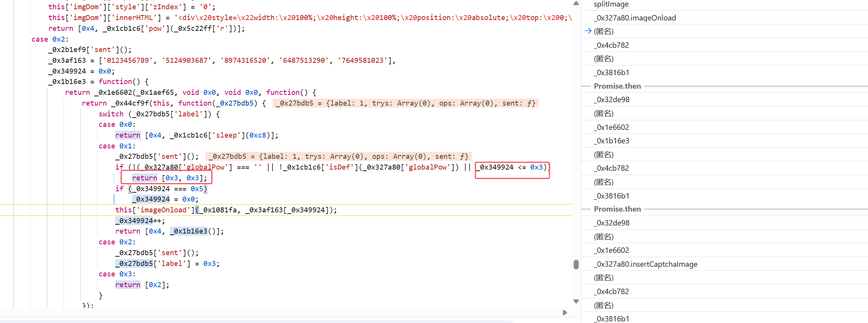Click the '8974316520' string in the array
Image resolution: width=868 pixels, height=323 pixels.
(245, 61)
